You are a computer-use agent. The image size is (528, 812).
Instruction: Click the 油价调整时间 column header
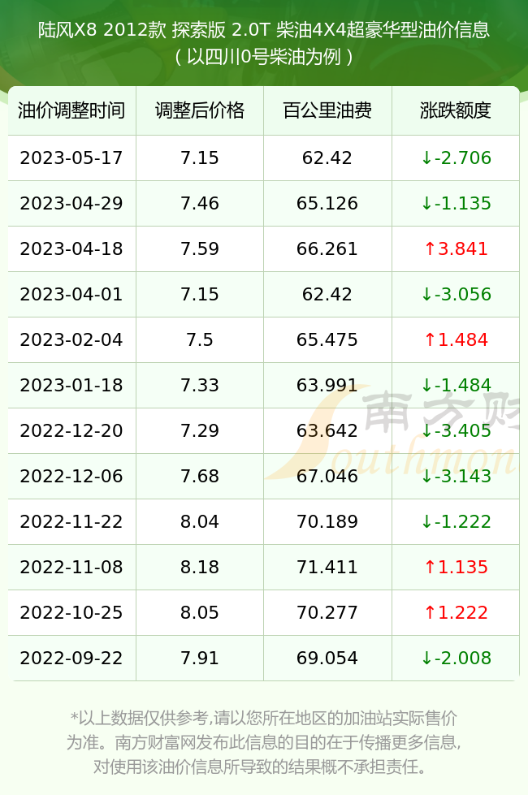point(71,110)
